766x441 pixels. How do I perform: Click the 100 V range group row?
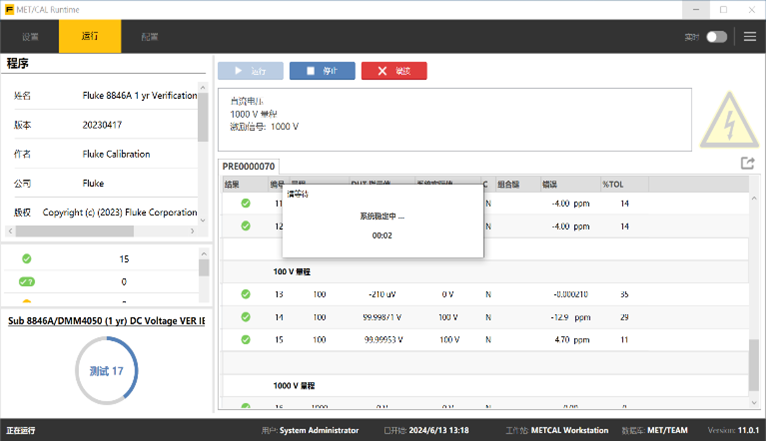point(485,272)
